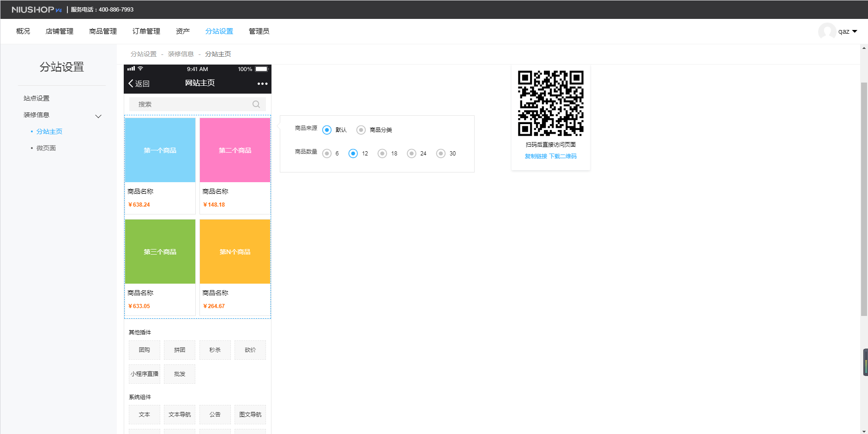Image resolution: width=868 pixels, height=434 pixels.
Task: Select 装修信息 in the sidebar
Action: point(36,115)
